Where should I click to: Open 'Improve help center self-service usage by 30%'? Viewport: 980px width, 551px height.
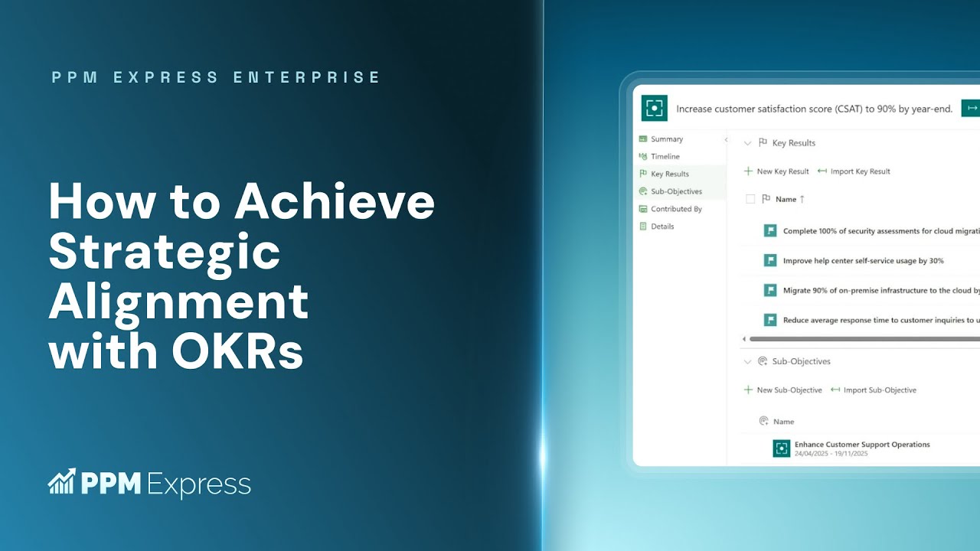(x=863, y=261)
